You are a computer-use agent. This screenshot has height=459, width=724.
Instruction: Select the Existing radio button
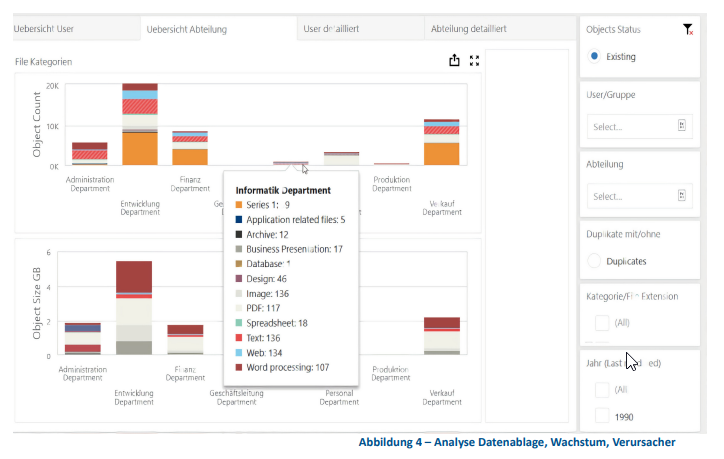coord(594,56)
